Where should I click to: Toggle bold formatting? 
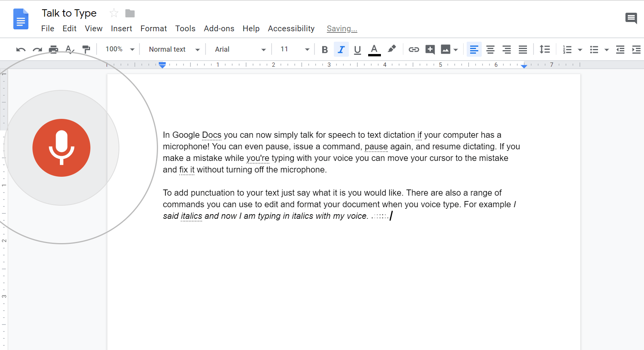[324, 49]
